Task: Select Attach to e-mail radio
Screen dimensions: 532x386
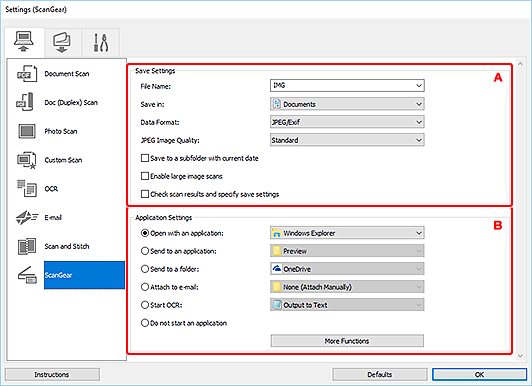Action: click(145, 287)
